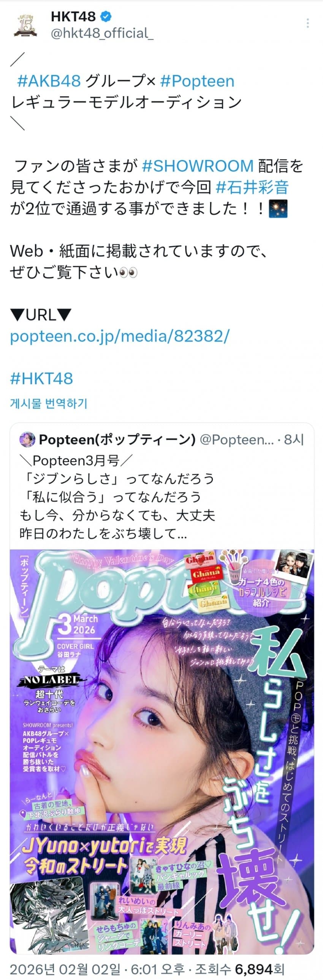Viewport: 323px width, 980px height.
Task: Open the #SHOWROOM hashtag
Action: 198,166
